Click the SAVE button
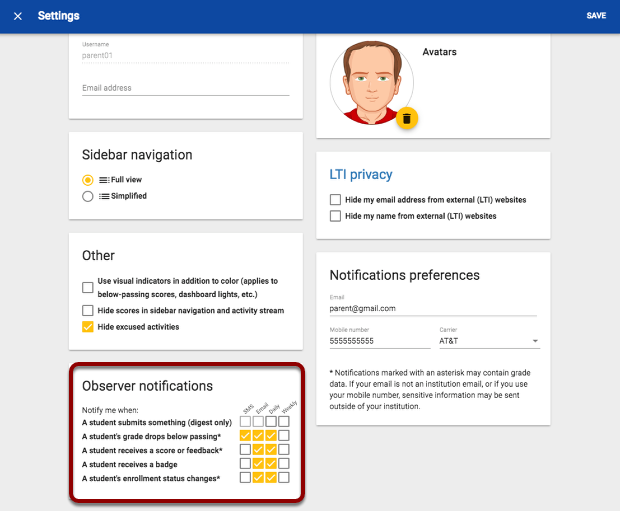The image size is (620, 511). pos(596,16)
